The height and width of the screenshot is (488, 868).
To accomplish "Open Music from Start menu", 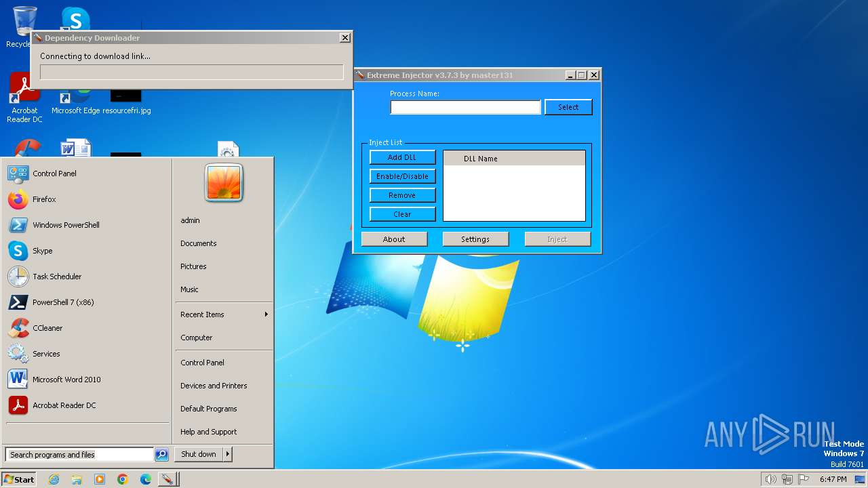I will click(x=189, y=289).
